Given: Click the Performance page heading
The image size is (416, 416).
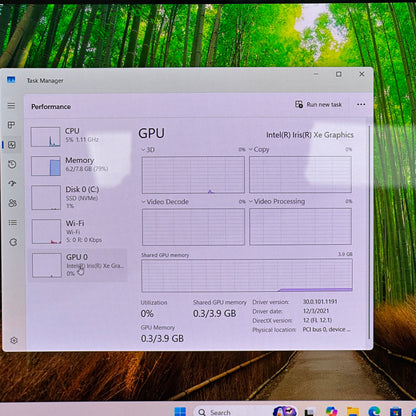Looking at the screenshot, I should click(51, 107).
